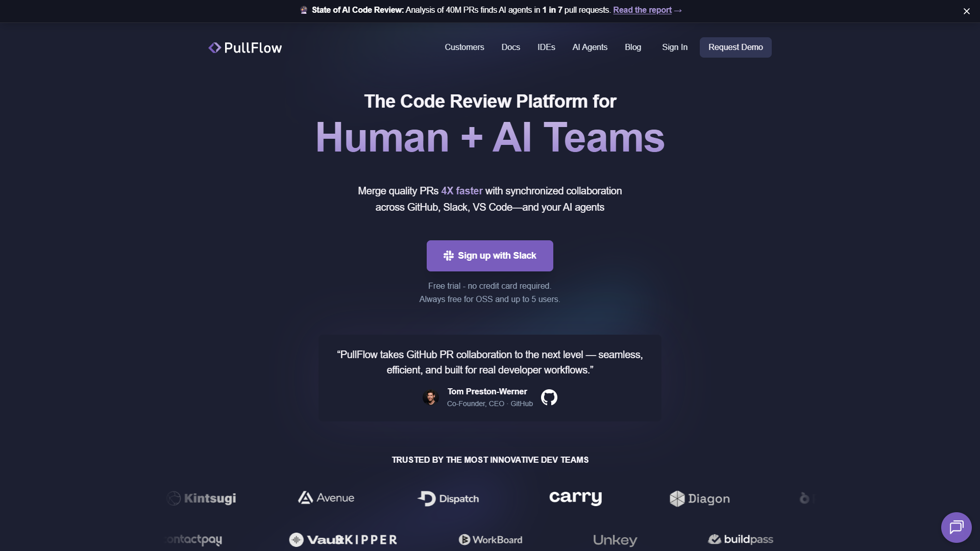Viewport: 980px width, 551px height.
Task: Click the Code Review Platform heading
Action: (x=490, y=101)
